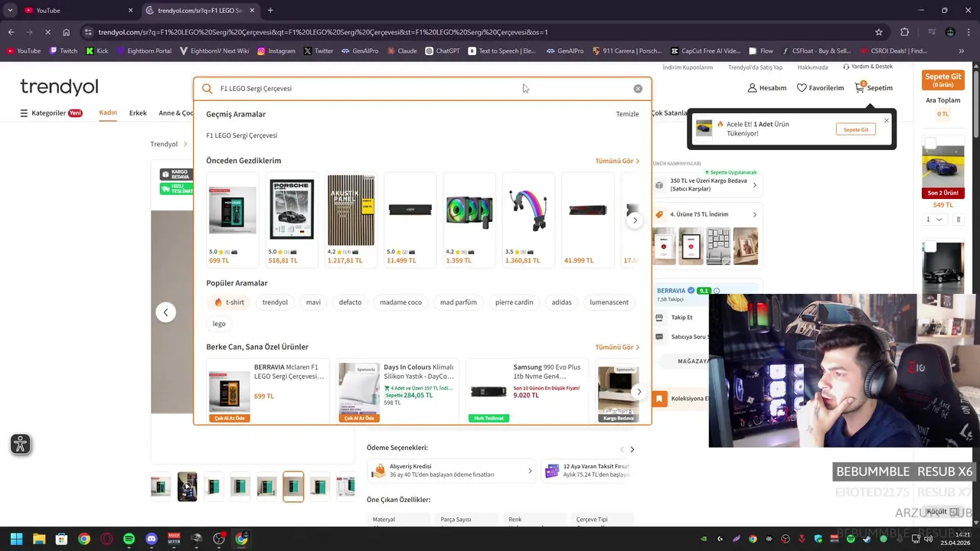Select popular search mavi
Image resolution: width=980 pixels, height=551 pixels.
(313, 302)
